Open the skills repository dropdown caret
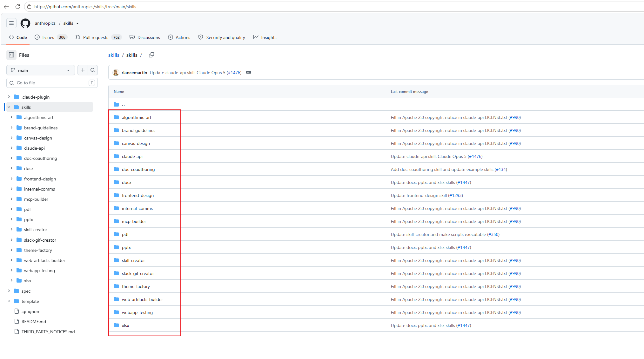 tap(77, 23)
